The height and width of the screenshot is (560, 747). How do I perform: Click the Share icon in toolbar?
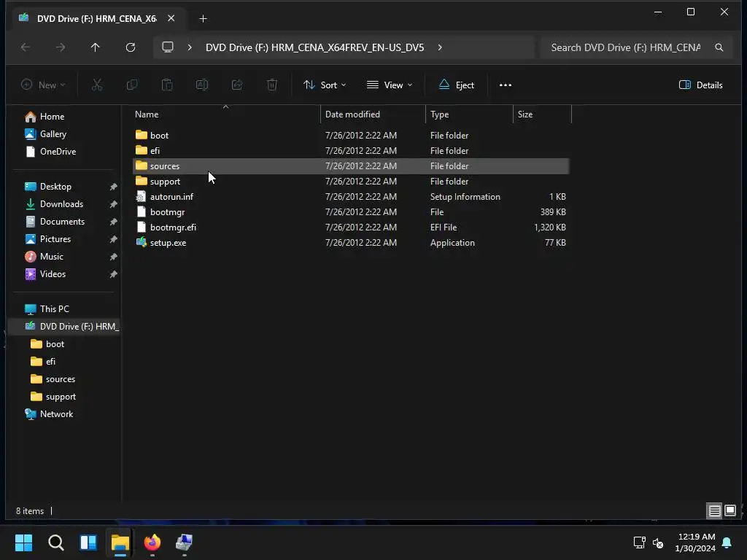pyautogui.click(x=237, y=85)
